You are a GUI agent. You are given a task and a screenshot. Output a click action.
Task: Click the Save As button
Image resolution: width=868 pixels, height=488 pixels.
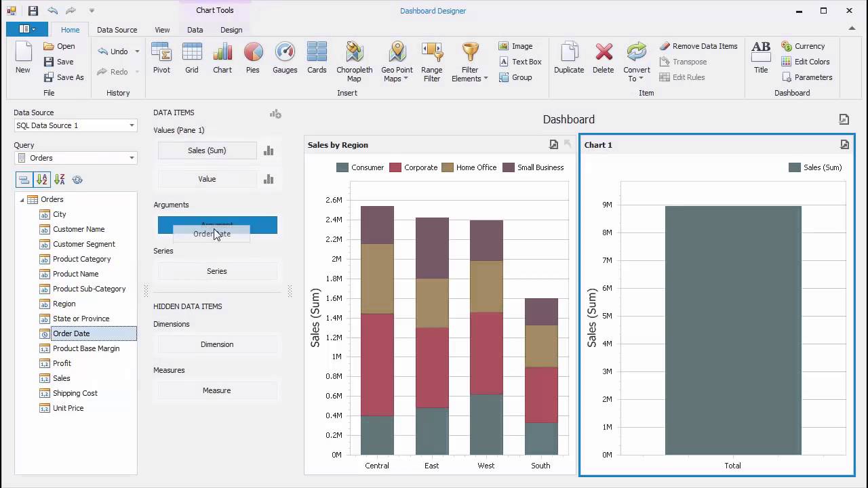click(x=64, y=77)
